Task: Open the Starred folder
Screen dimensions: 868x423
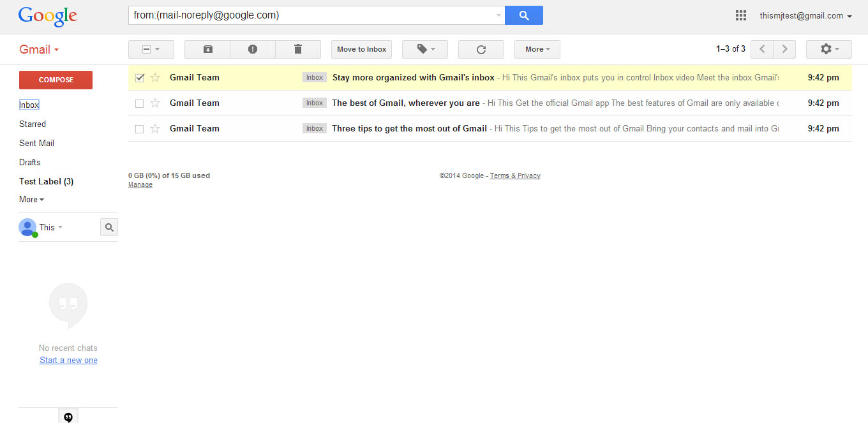Action: [x=33, y=124]
